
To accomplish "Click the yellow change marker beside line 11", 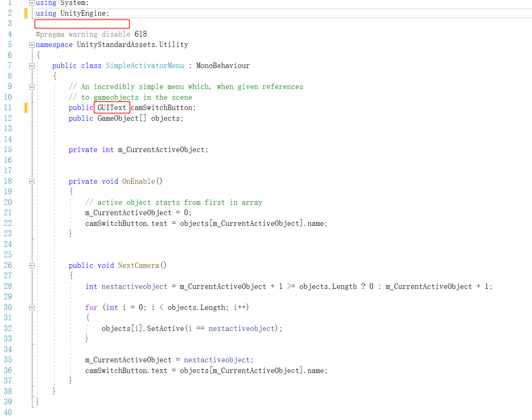I will point(26,107).
